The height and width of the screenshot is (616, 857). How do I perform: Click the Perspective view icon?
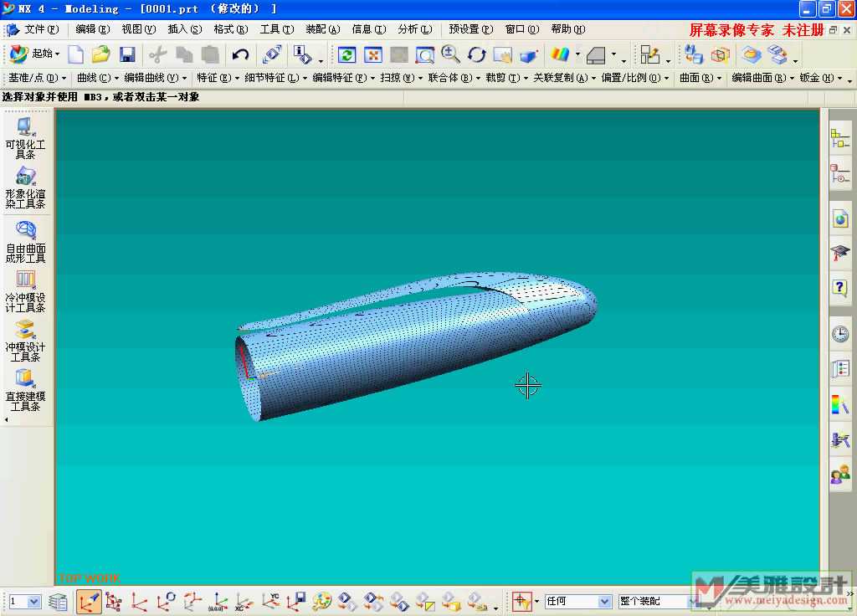[529, 54]
